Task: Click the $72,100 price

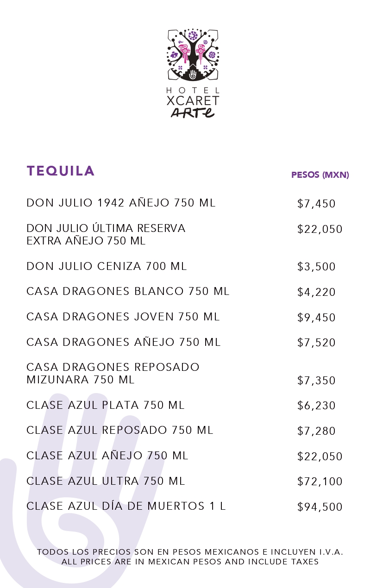Action: 320,482
